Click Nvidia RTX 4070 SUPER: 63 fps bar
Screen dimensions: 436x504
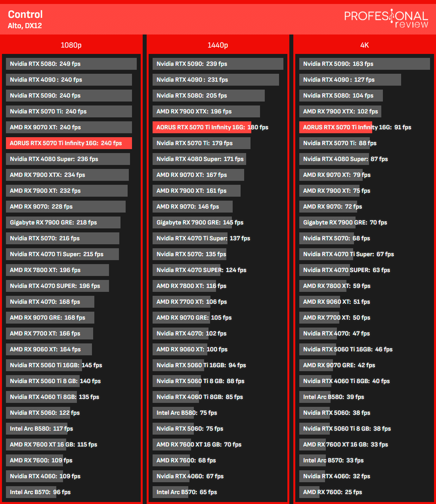325,270
